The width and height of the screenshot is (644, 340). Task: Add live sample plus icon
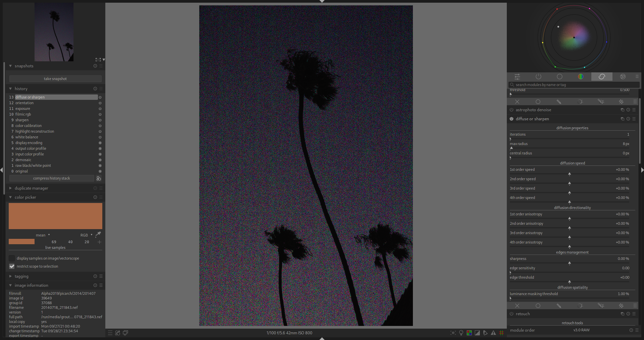(99, 242)
